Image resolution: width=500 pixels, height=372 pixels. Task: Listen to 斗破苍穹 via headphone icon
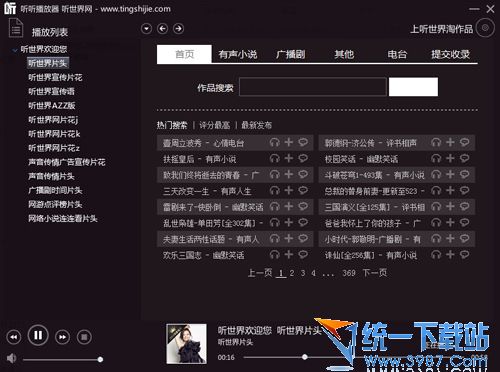coord(436,175)
